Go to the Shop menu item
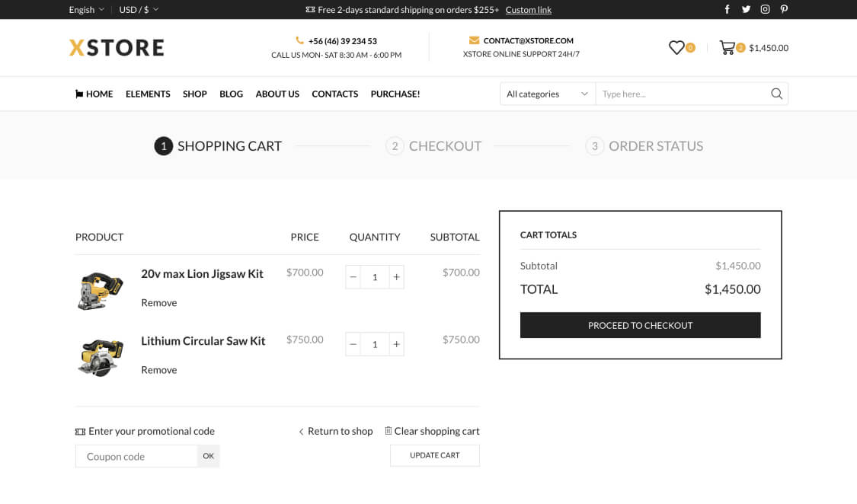 click(x=194, y=94)
